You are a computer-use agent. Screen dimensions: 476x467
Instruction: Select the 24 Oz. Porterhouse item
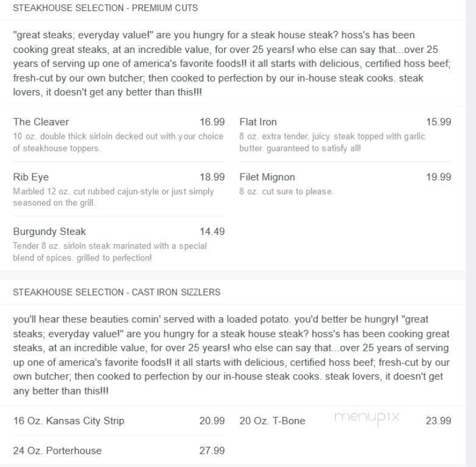point(57,451)
